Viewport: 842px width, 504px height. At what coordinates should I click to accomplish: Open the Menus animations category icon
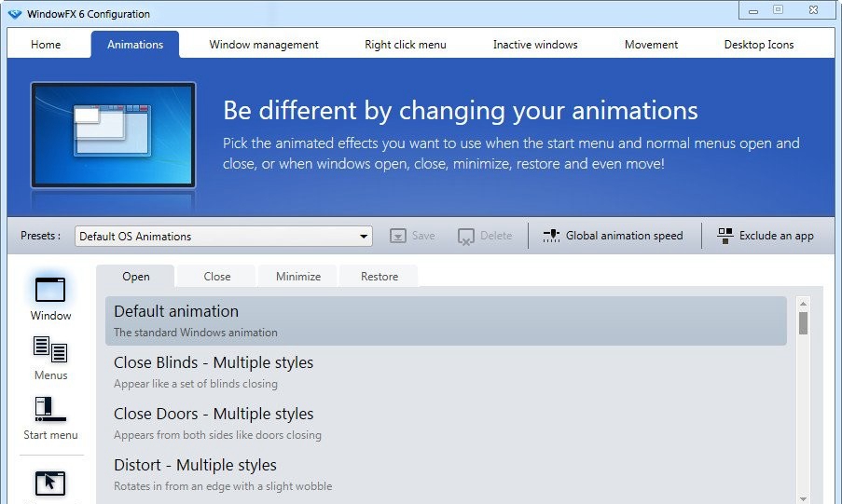point(50,349)
